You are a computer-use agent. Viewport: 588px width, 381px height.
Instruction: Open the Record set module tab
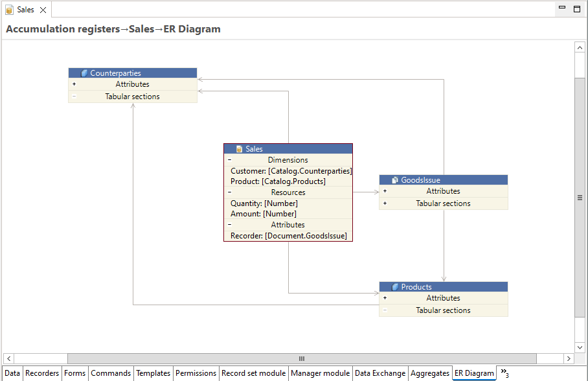253,373
